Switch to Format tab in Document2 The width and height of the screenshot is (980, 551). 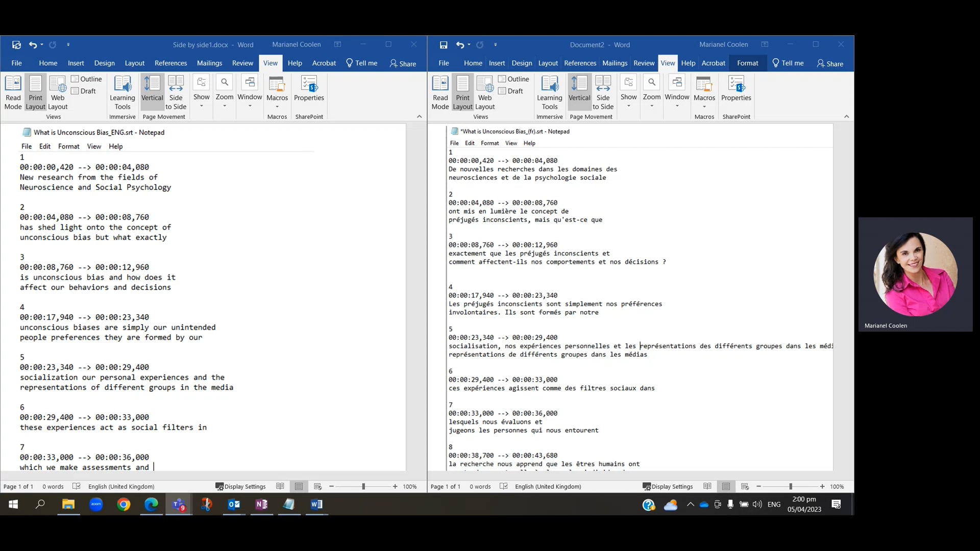point(747,63)
